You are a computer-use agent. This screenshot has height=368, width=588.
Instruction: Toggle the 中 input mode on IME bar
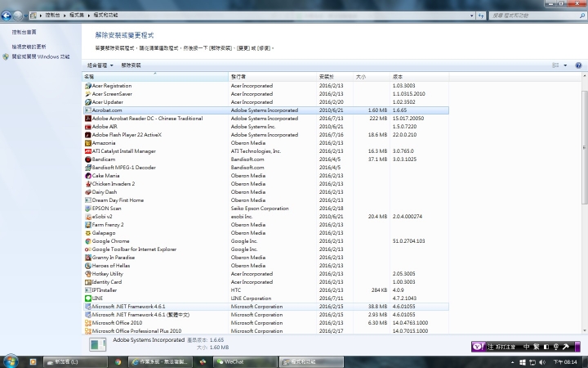coord(526,347)
